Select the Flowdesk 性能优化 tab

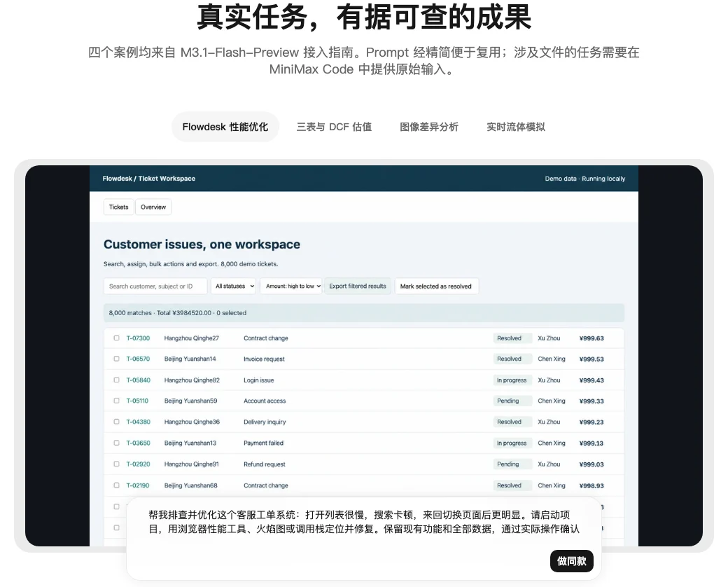(225, 127)
